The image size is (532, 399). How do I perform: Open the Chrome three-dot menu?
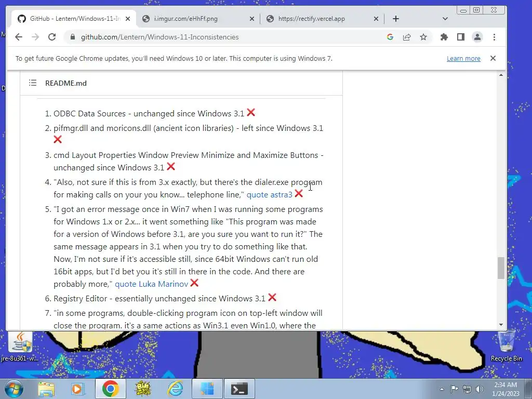[x=495, y=37]
